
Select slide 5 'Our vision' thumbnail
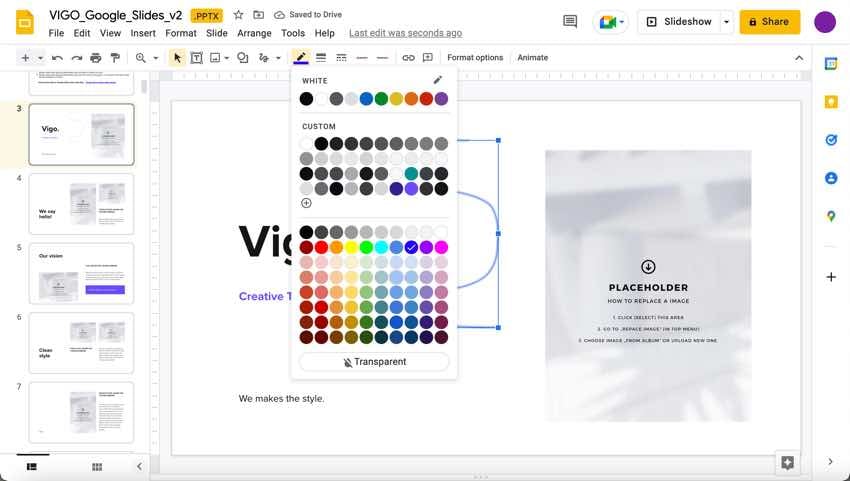[x=81, y=273]
